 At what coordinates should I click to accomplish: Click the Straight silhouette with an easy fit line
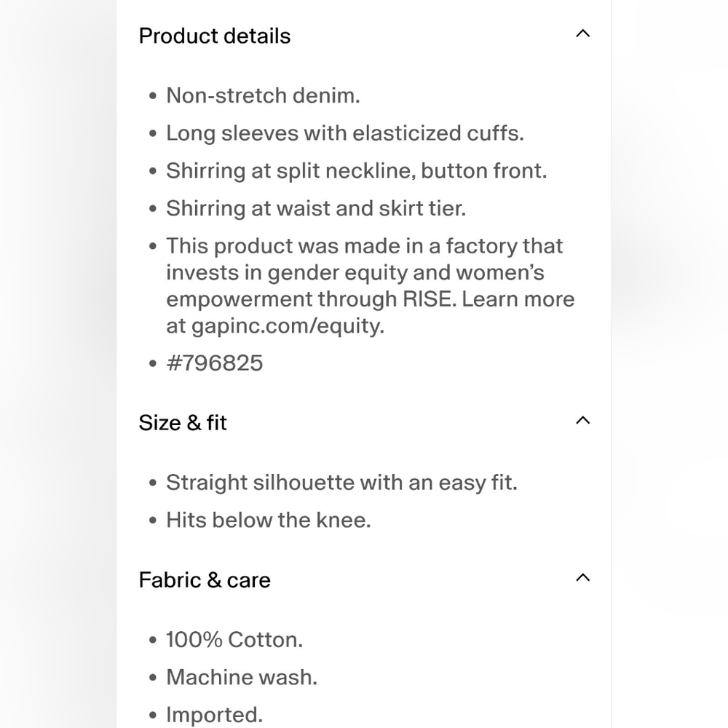(341, 483)
